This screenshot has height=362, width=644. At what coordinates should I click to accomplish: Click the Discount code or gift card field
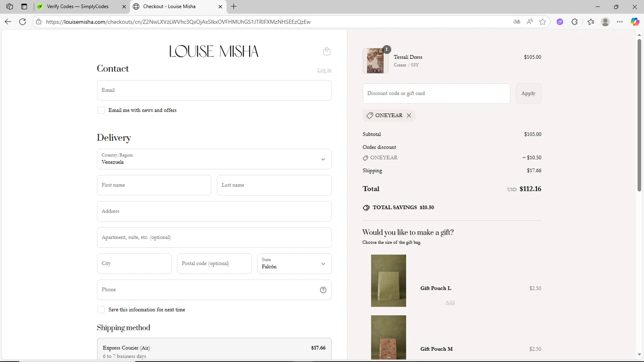pyautogui.click(x=436, y=94)
